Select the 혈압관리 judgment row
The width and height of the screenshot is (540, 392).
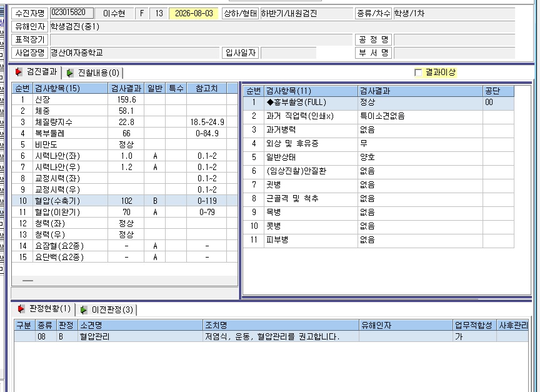coord(271,336)
